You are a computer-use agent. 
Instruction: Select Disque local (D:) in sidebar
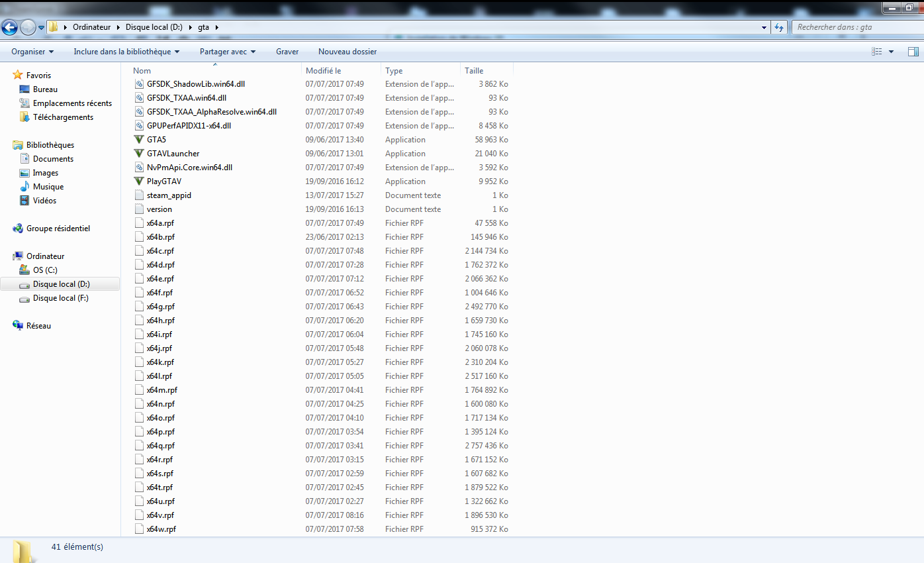pos(61,284)
